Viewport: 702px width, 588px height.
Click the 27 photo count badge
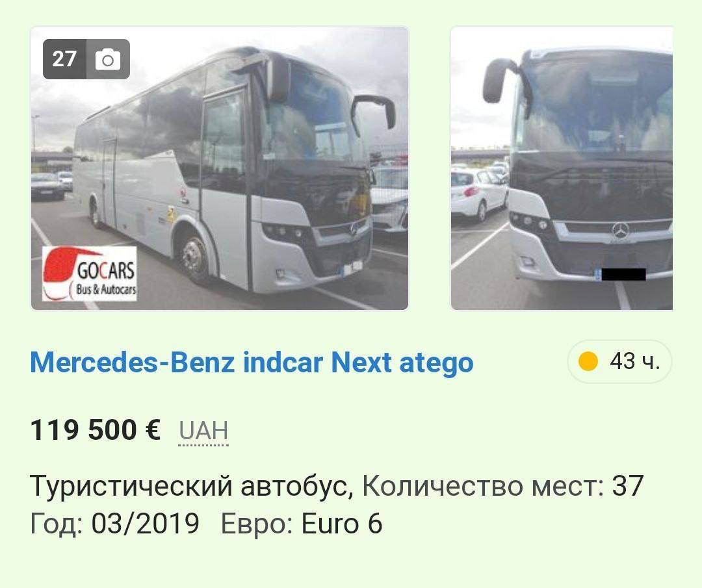tap(86, 59)
